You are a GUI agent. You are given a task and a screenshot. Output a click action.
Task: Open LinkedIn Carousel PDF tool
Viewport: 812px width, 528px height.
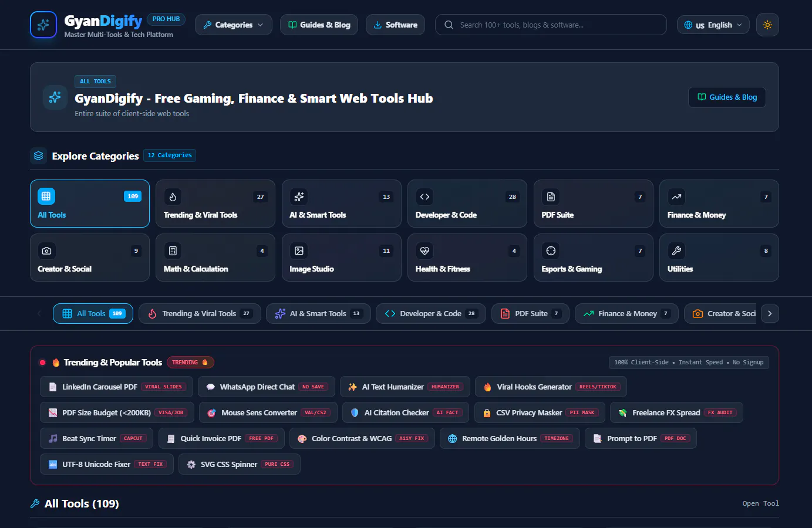click(116, 387)
